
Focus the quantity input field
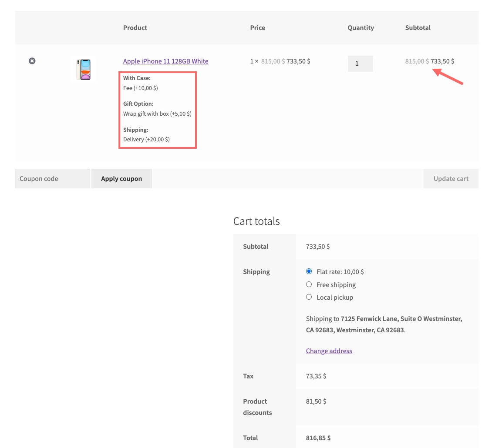pos(360,64)
